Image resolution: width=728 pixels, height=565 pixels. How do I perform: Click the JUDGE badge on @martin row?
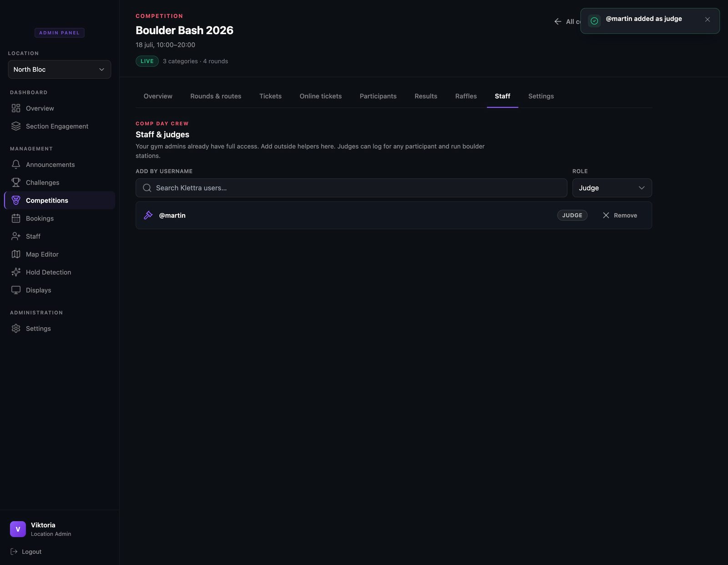572,215
